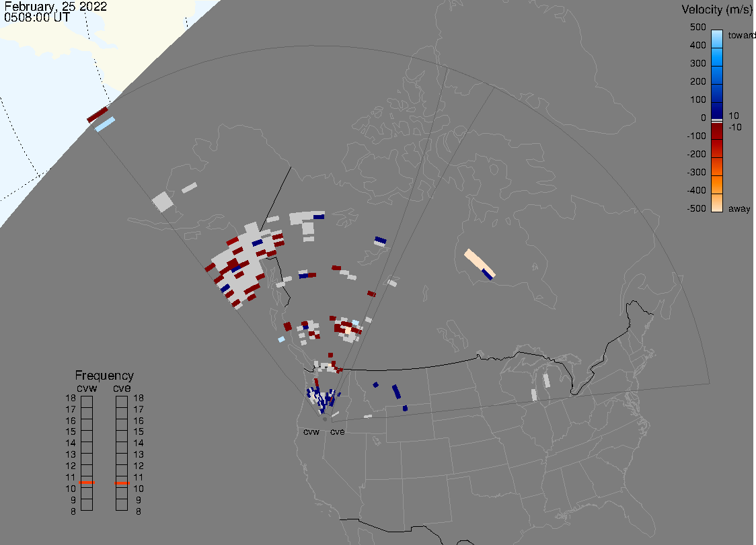Click the cve header above frequency bar

pyautogui.click(x=122, y=388)
